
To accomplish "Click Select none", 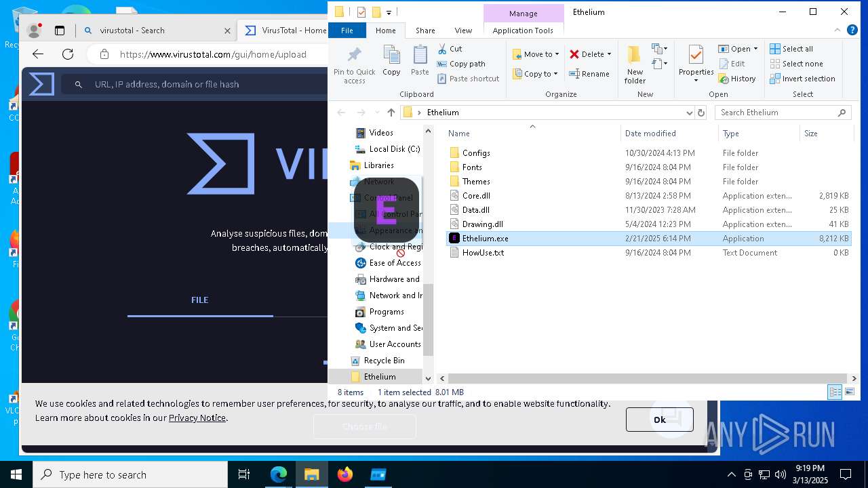I will tap(796, 64).
